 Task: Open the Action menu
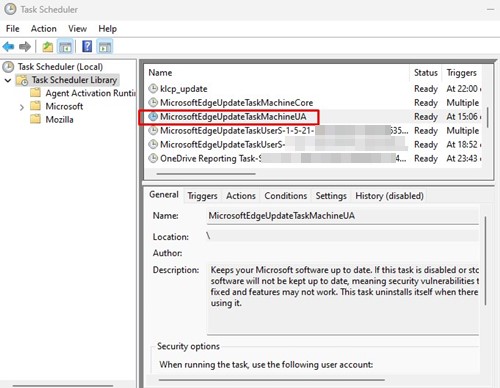pos(44,29)
